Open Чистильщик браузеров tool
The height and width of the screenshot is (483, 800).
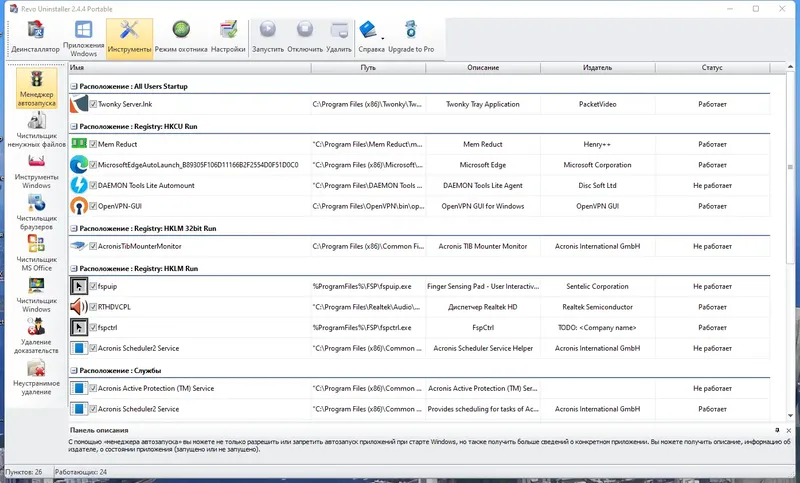[x=36, y=212]
